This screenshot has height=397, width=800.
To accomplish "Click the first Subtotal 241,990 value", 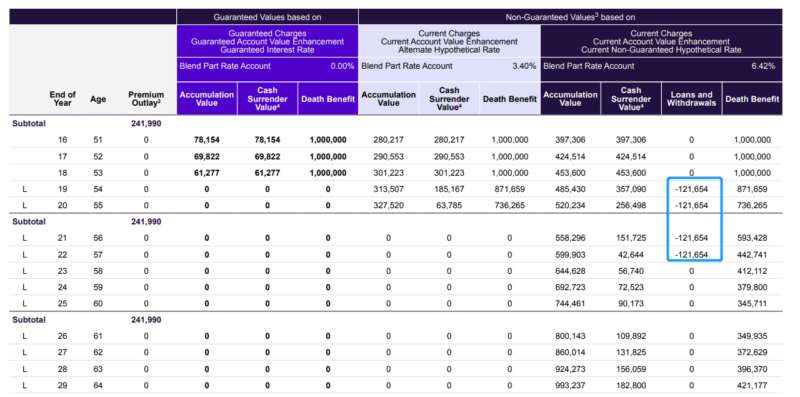I will tap(146, 123).
